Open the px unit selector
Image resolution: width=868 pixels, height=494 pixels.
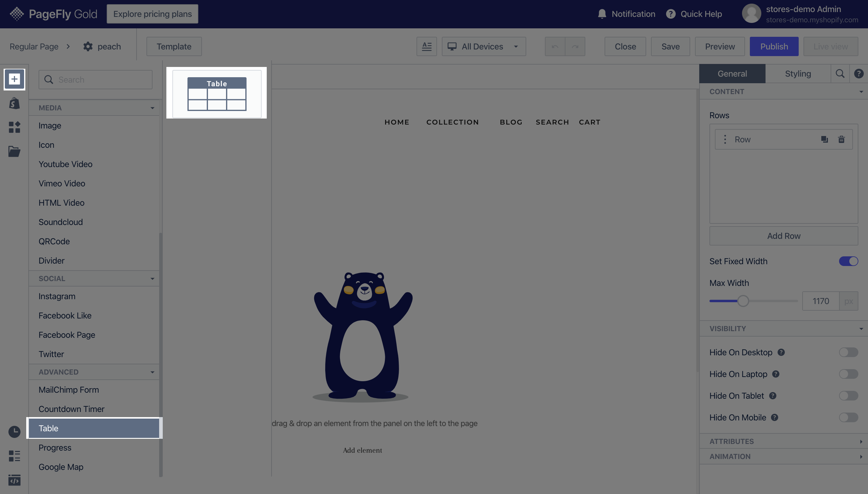coord(848,301)
